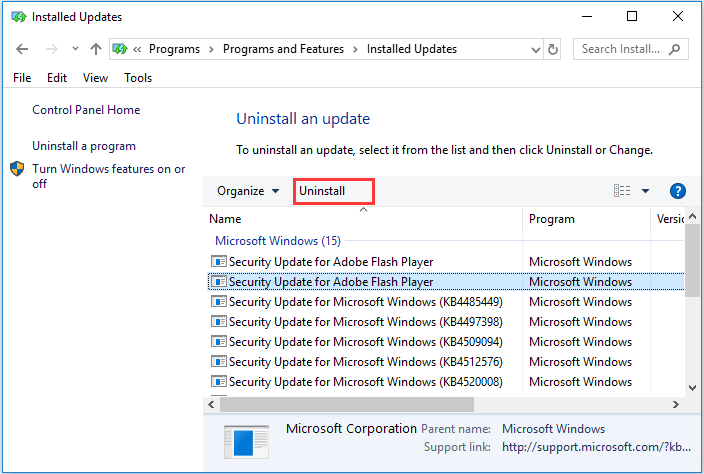Open the Edit menu
Image resolution: width=704 pixels, height=474 pixels.
pyautogui.click(x=57, y=78)
